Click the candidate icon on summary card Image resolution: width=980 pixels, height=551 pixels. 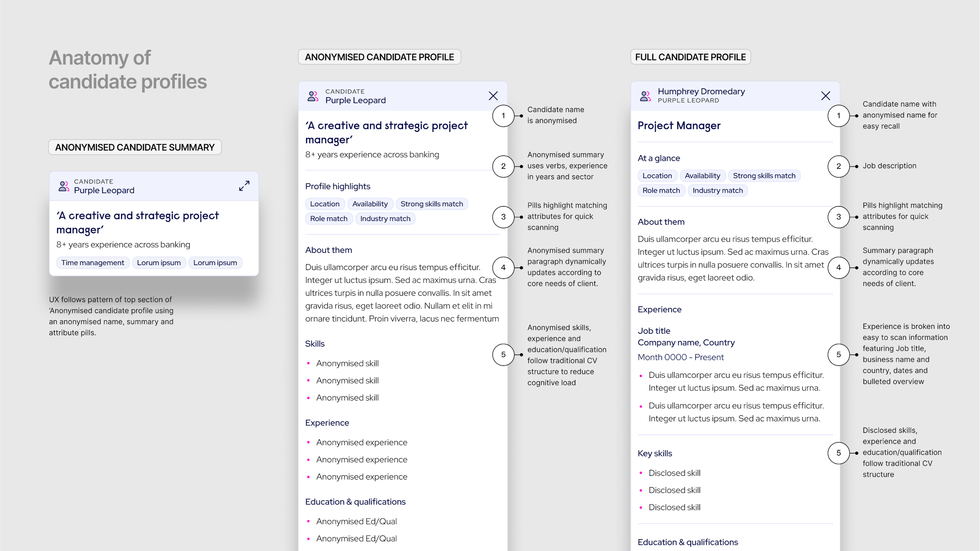64,186
